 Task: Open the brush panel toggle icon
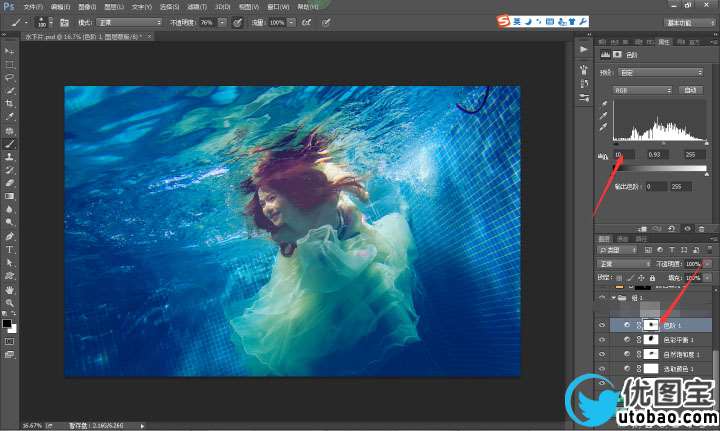(x=64, y=22)
